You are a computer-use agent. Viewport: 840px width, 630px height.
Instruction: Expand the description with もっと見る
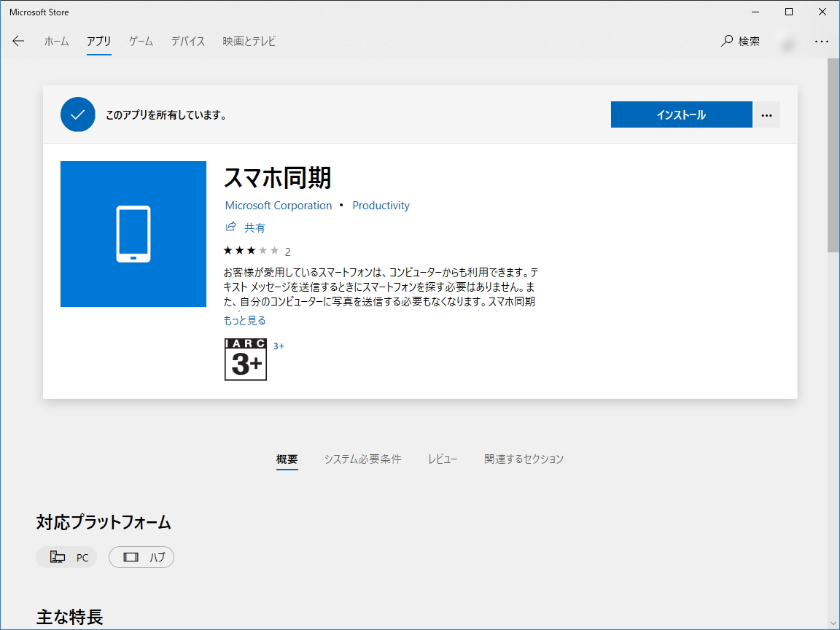click(x=244, y=320)
